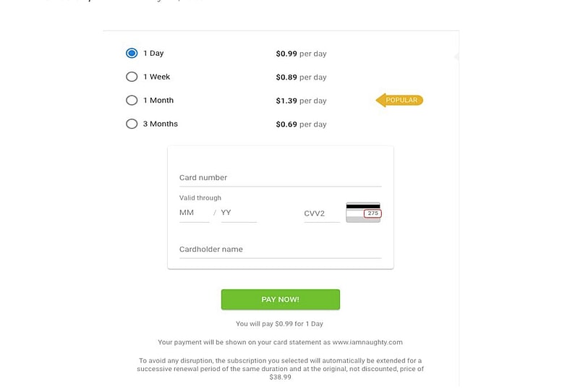Focus the Card number field
The image size is (570, 392).
click(x=280, y=178)
